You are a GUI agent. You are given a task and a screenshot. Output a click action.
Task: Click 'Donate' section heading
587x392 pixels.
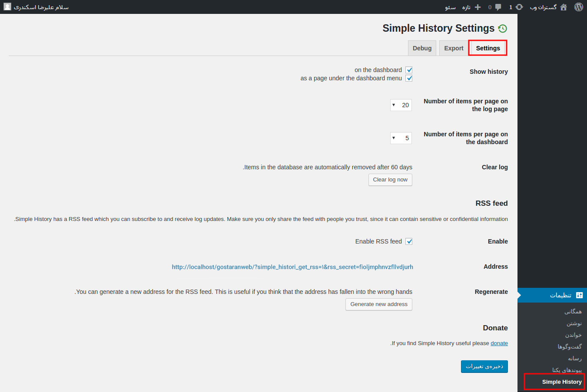[495, 328]
